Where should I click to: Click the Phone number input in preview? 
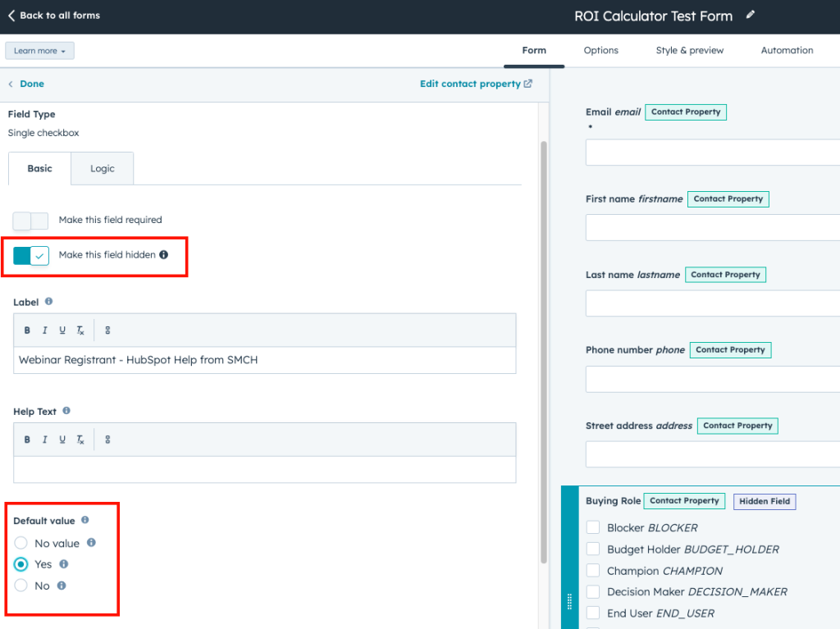coord(713,380)
